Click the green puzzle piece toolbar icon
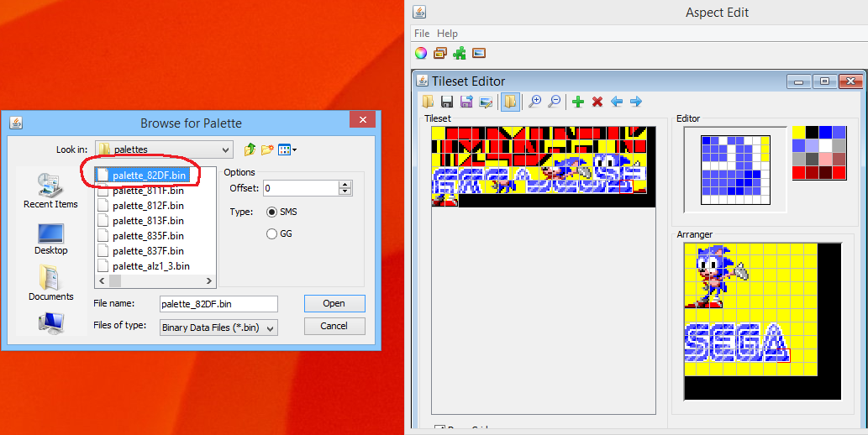 tap(460, 53)
